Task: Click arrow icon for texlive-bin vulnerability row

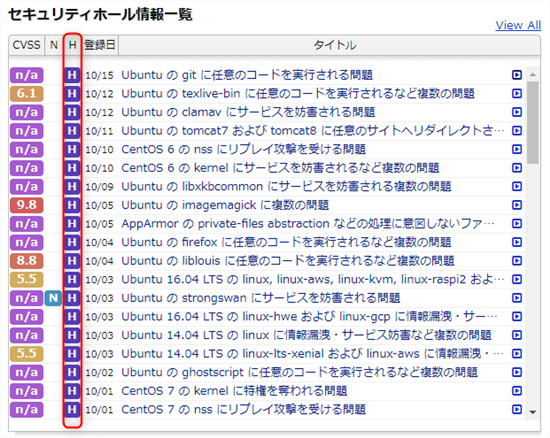Action: 517,93
